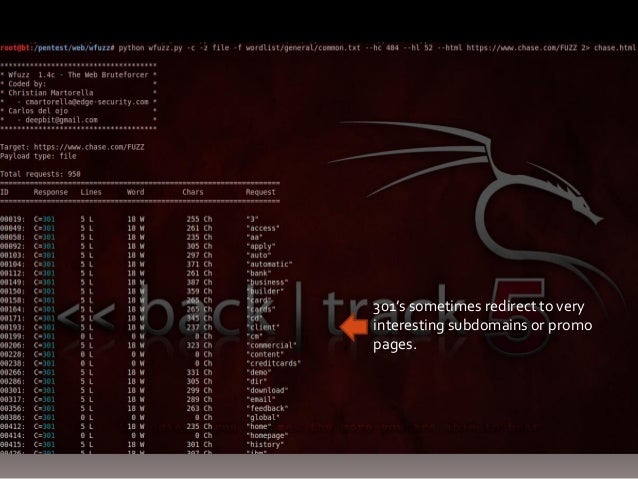638x479 pixels.
Task: Click the "00356:" ID in the results
Action: click(13, 408)
